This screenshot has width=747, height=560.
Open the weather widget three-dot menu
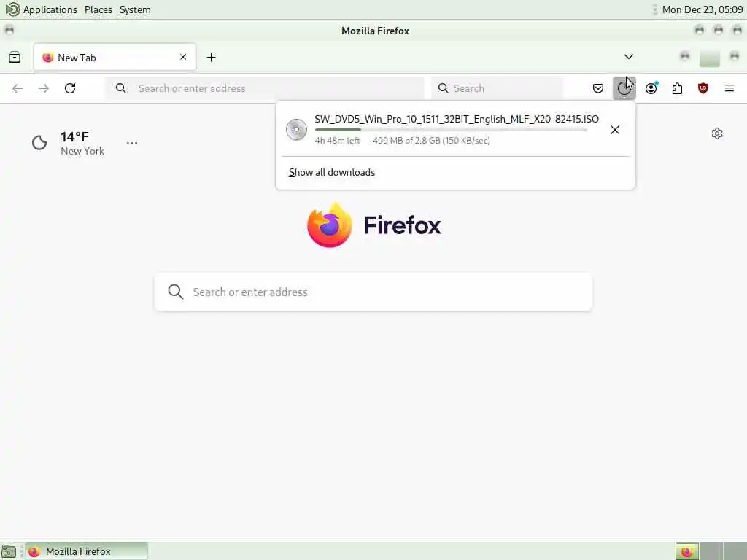click(132, 143)
